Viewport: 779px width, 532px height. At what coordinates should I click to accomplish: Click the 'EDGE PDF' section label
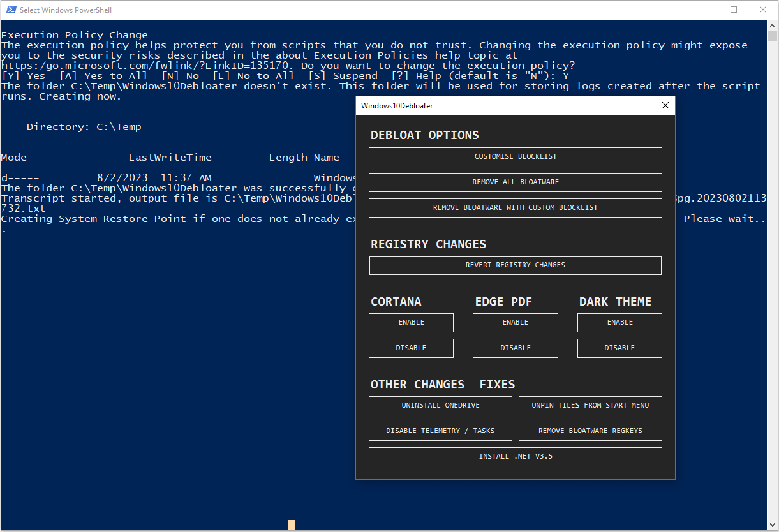[503, 302]
